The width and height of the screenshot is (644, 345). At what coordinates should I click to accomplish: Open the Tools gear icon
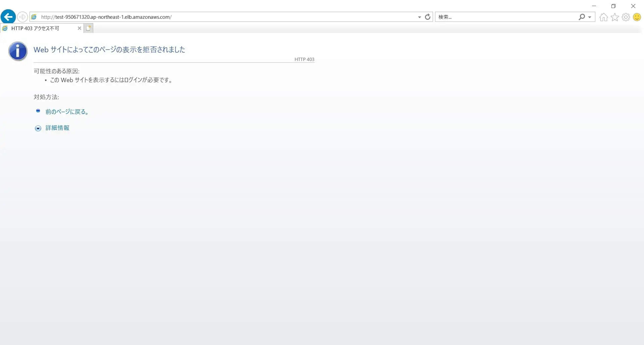(626, 17)
